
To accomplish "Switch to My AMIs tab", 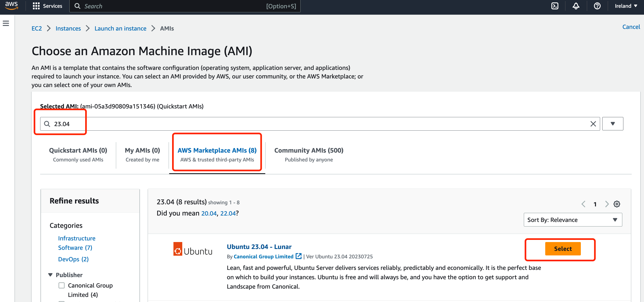I will pos(142,155).
